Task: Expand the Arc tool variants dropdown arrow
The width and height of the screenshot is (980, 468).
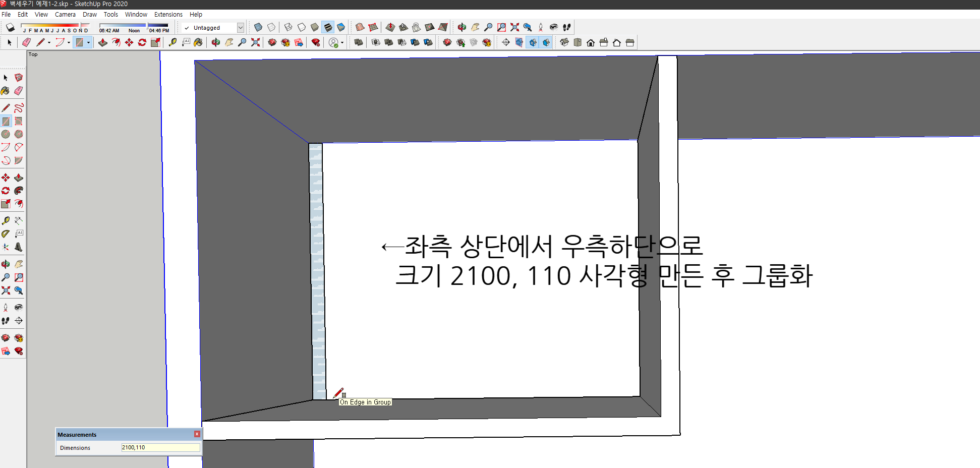Action: 68,42
